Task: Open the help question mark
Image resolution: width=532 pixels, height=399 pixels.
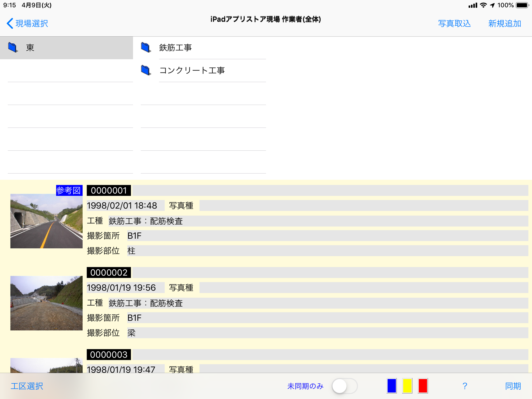Action: pyautogui.click(x=465, y=386)
